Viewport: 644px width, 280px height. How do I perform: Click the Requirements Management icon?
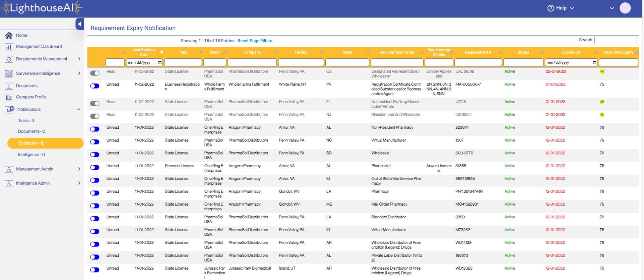(x=9, y=59)
